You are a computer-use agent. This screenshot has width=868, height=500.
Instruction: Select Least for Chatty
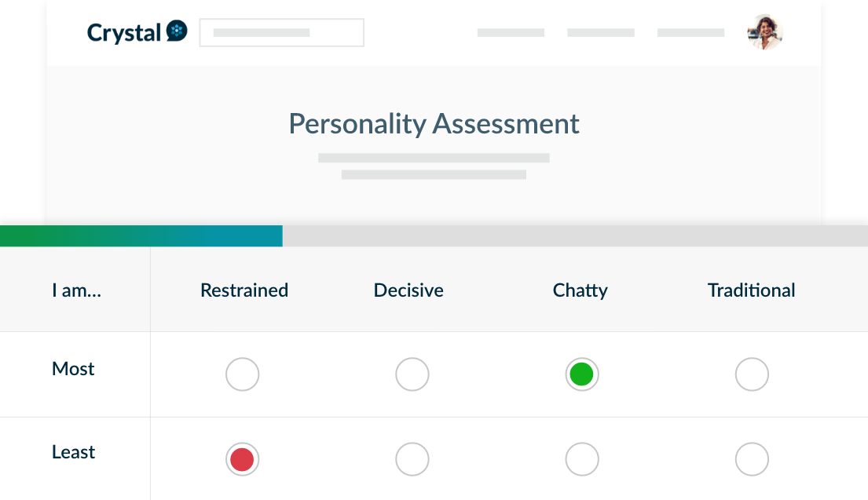[582, 459]
